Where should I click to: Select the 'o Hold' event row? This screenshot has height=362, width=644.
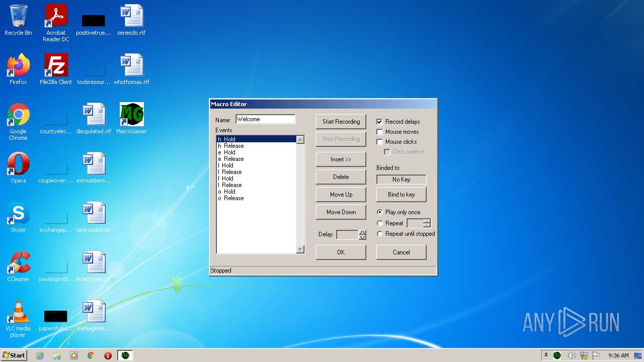pyautogui.click(x=256, y=192)
